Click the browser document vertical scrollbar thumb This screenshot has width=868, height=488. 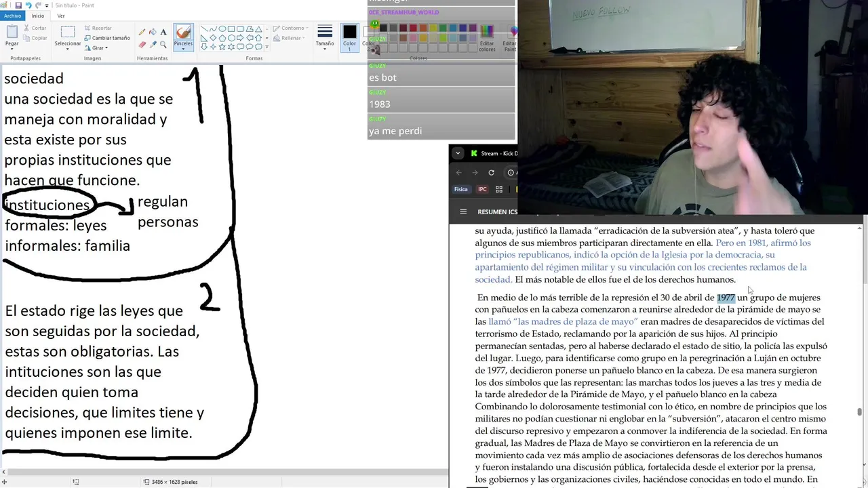pyautogui.click(x=860, y=411)
